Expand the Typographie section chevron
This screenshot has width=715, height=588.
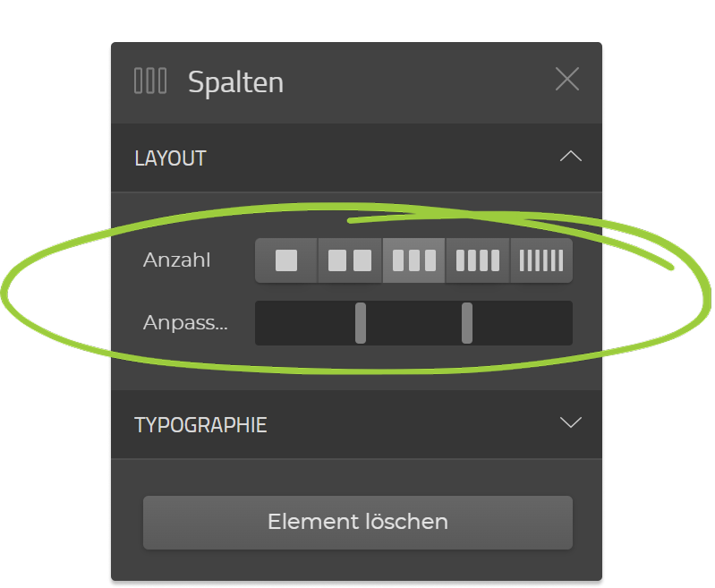(570, 422)
